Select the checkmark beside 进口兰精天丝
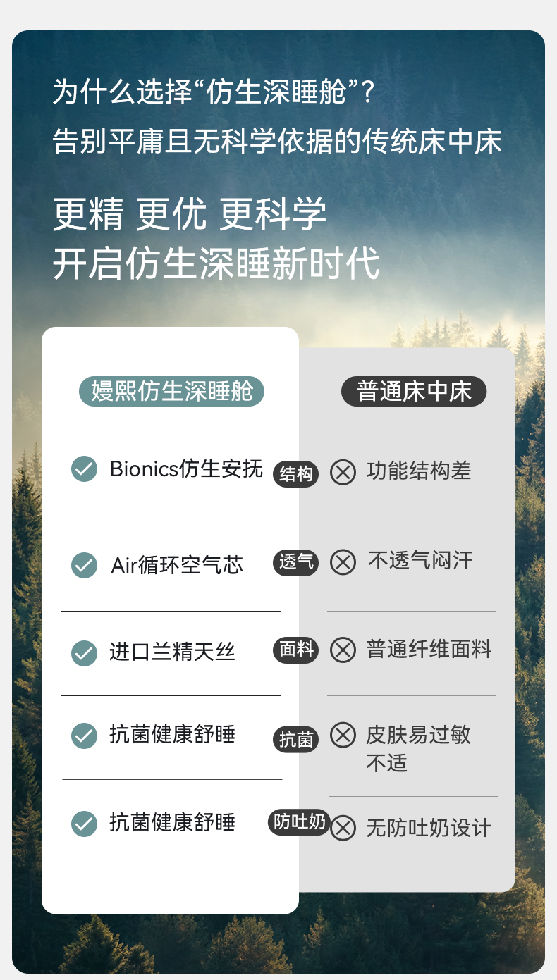 84,653
